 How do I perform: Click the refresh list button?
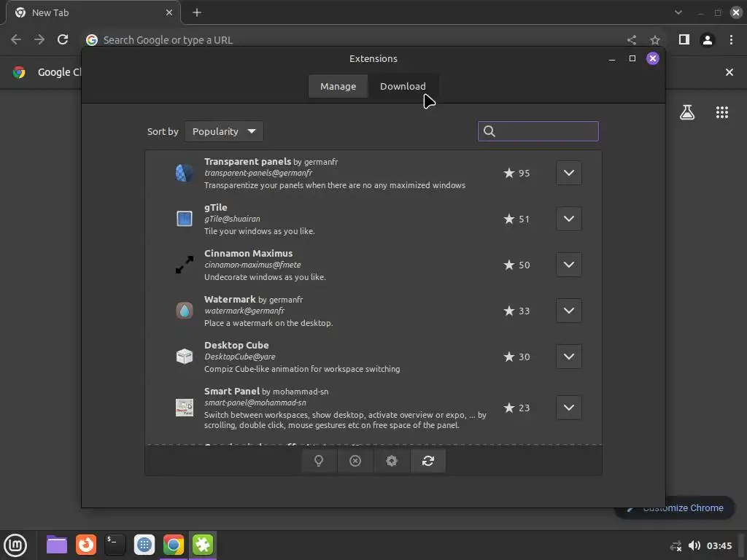click(427, 461)
